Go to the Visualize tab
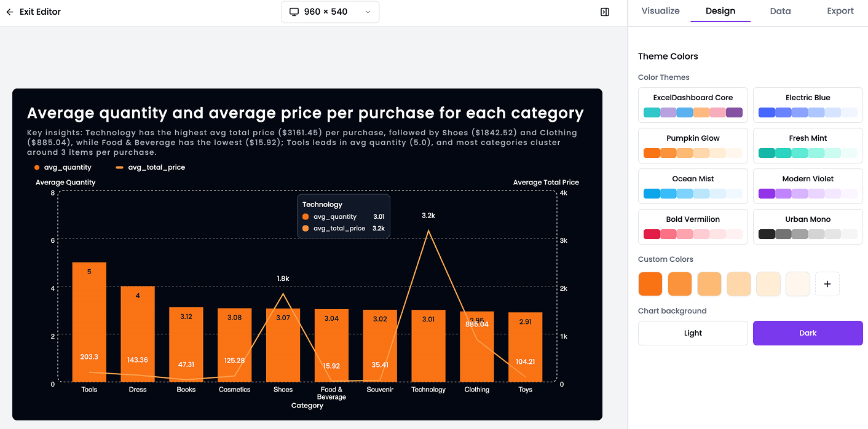This screenshot has height=429, width=868. pos(660,11)
